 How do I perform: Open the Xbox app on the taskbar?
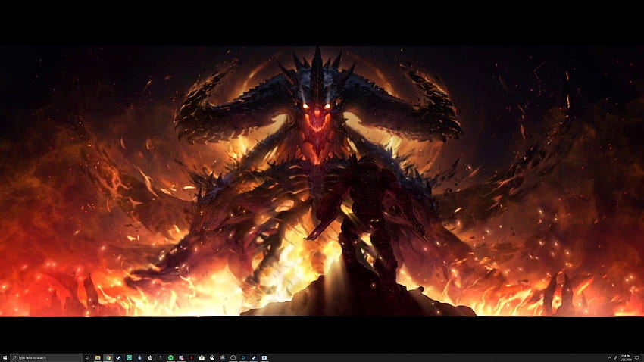tap(212, 358)
